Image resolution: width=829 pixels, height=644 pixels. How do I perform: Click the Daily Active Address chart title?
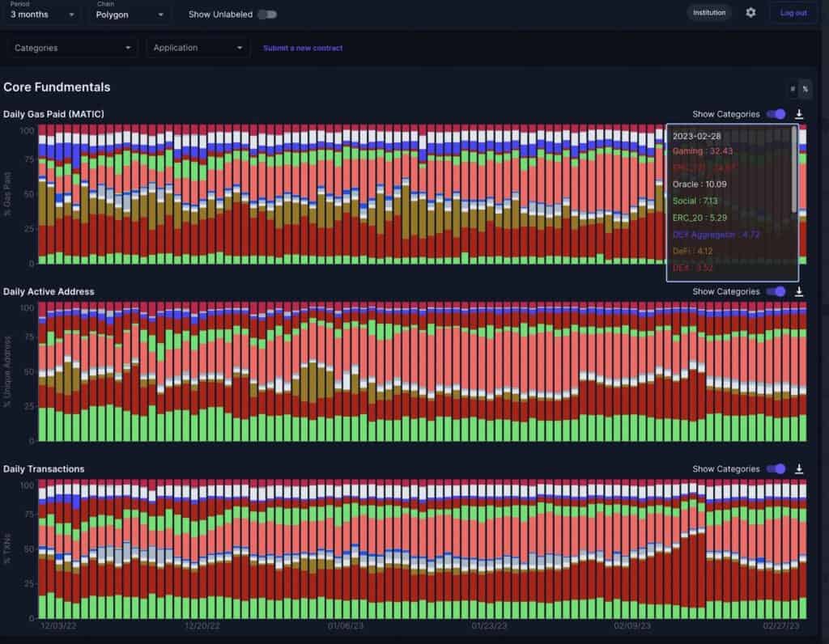(49, 291)
